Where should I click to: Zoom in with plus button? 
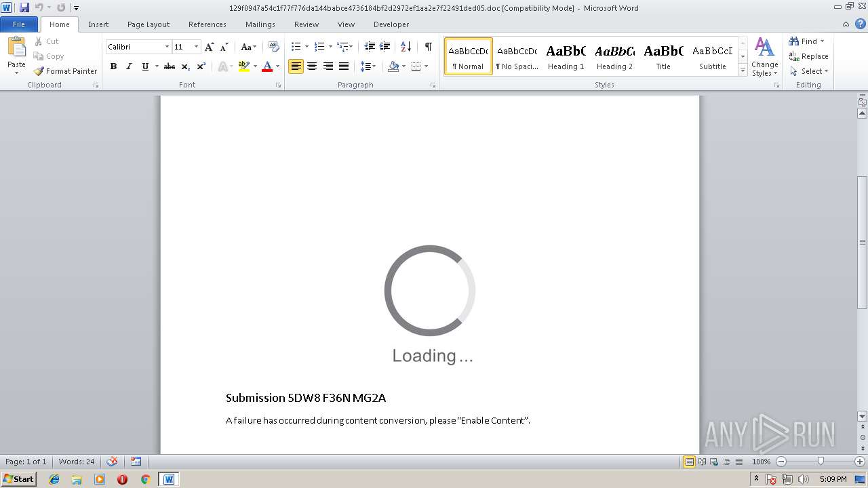[x=859, y=462]
